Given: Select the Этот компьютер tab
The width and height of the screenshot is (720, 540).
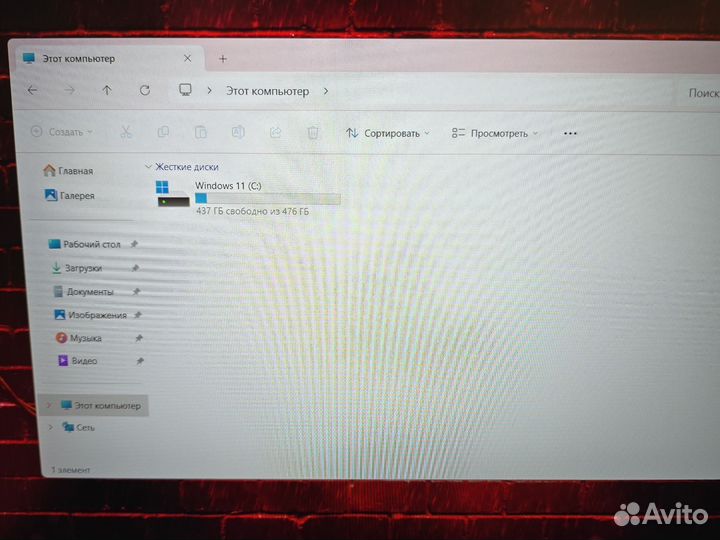Looking at the screenshot, I should tap(107, 58).
